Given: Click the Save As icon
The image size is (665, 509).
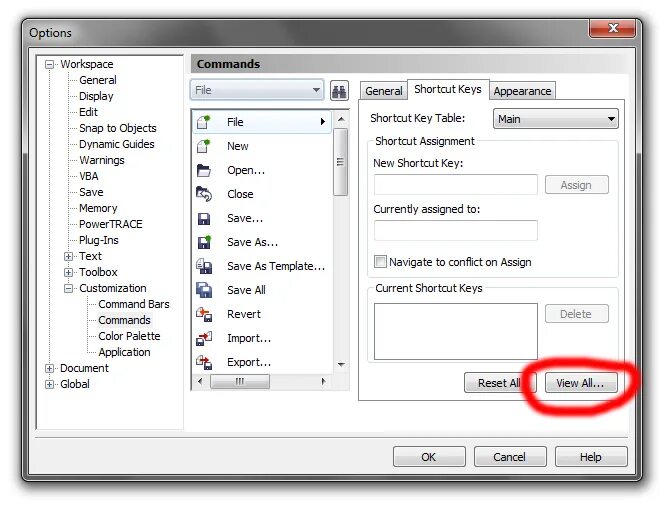Looking at the screenshot, I should pos(204,242).
